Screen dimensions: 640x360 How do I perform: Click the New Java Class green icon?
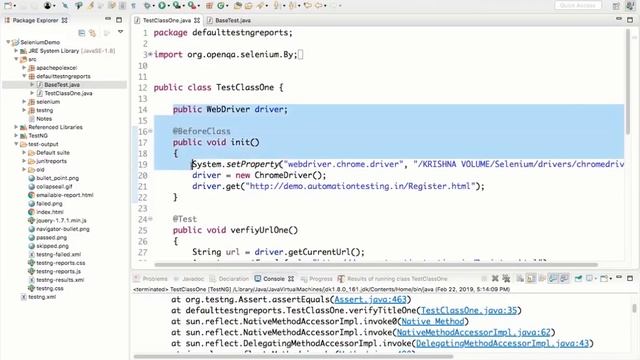(221, 5)
